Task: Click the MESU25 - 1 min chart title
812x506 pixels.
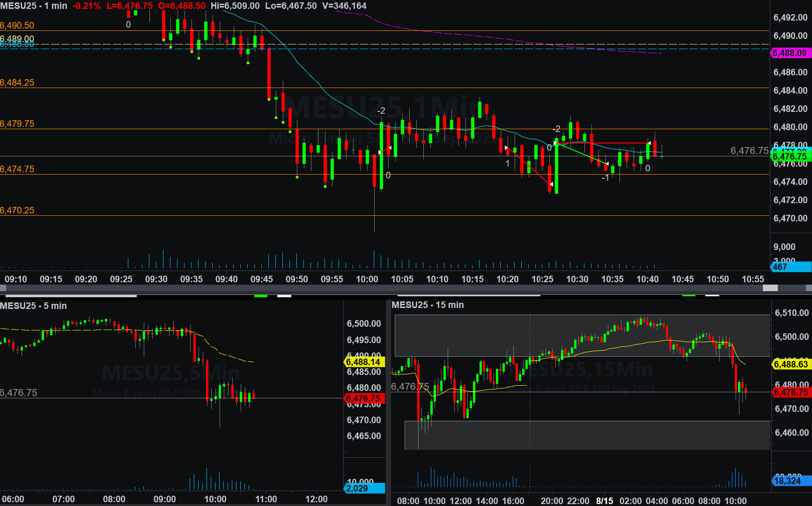Action: [34, 6]
